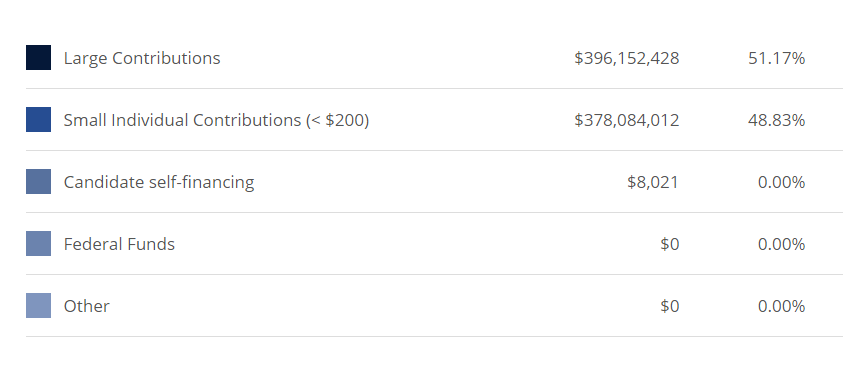866x378 pixels.
Task: Click the $0 amount in Other row
Action: pyautogui.click(x=669, y=306)
